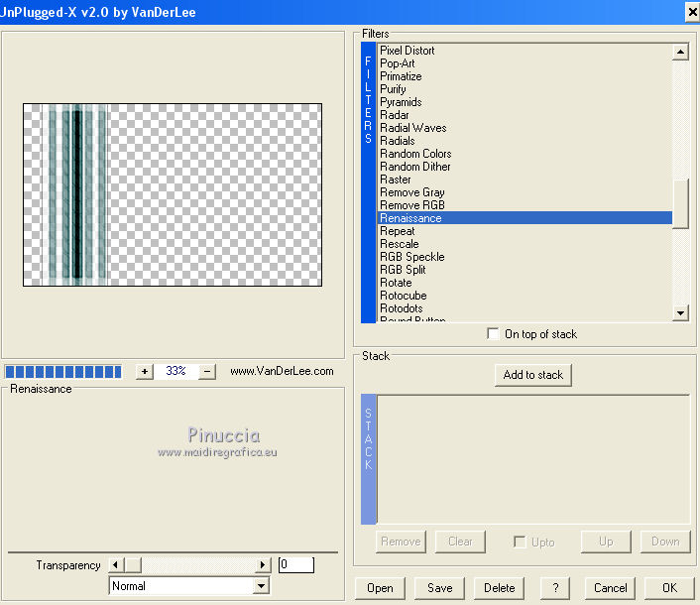Click Transparency slider left arrow
Image resolution: width=700 pixels, height=605 pixels.
coord(116,564)
